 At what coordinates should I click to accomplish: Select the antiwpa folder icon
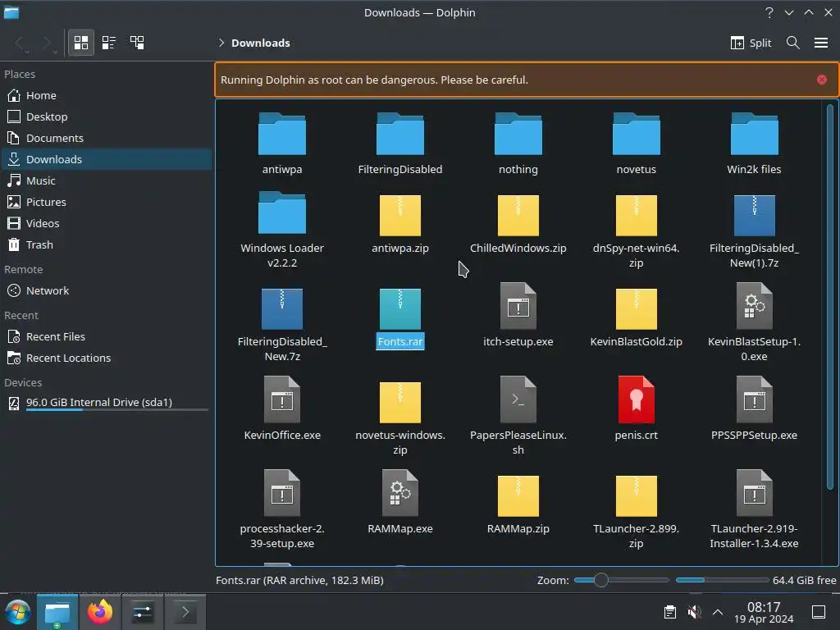coord(282,134)
